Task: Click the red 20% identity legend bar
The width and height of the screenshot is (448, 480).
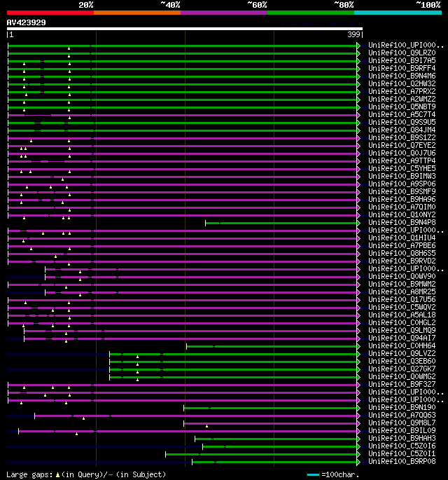Action: 50,13
